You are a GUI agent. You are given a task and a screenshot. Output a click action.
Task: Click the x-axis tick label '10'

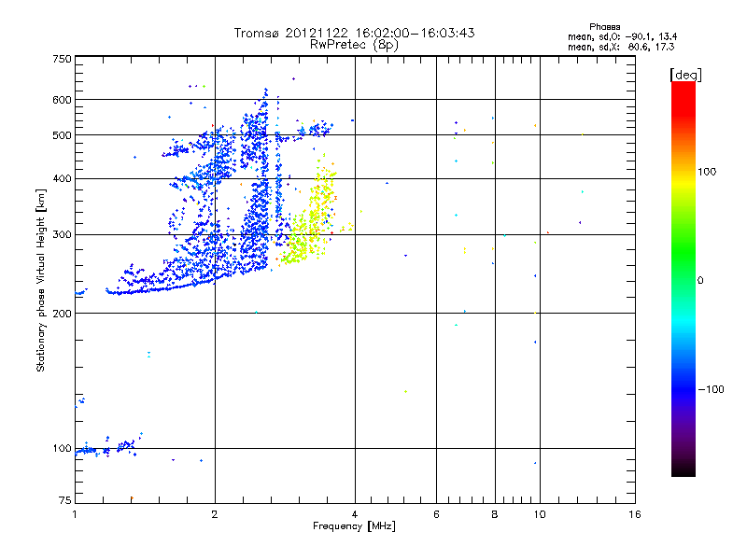540,514
